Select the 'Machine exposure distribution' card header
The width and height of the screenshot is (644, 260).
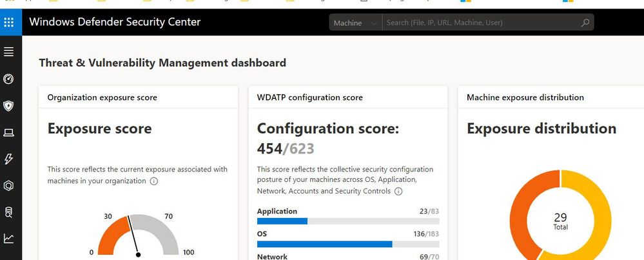[525, 97]
